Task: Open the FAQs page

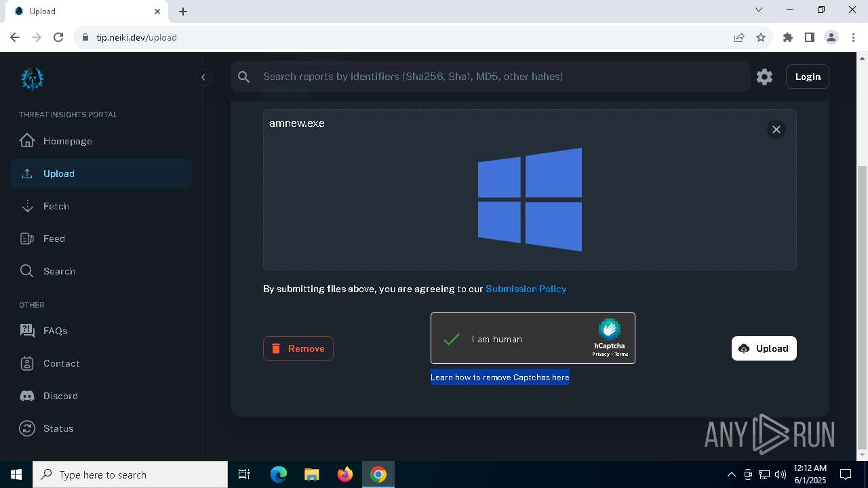Action: (101, 331)
